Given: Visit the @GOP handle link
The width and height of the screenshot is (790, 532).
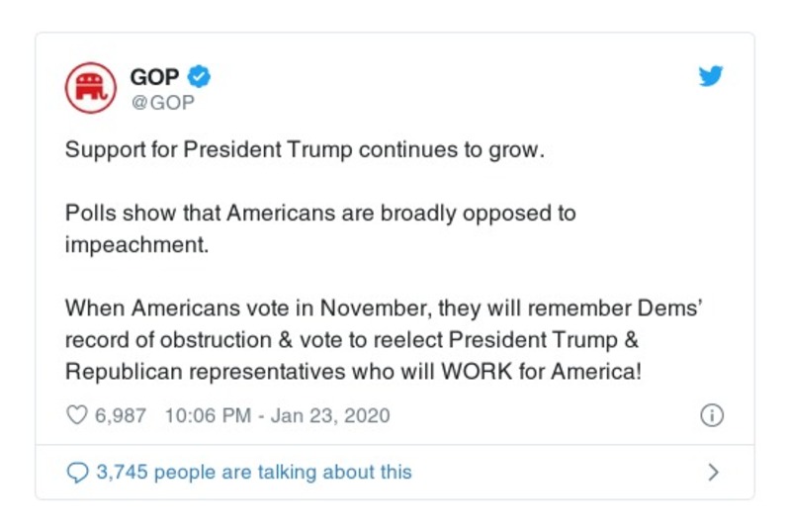Looking at the screenshot, I should pyautogui.click(x=162, y=101).
